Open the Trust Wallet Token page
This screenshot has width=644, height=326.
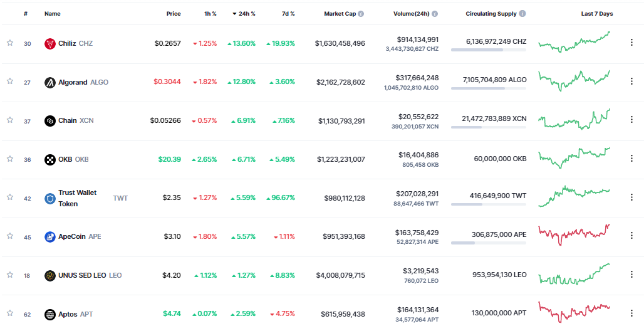pyautogui.click(x=93, y=198)
